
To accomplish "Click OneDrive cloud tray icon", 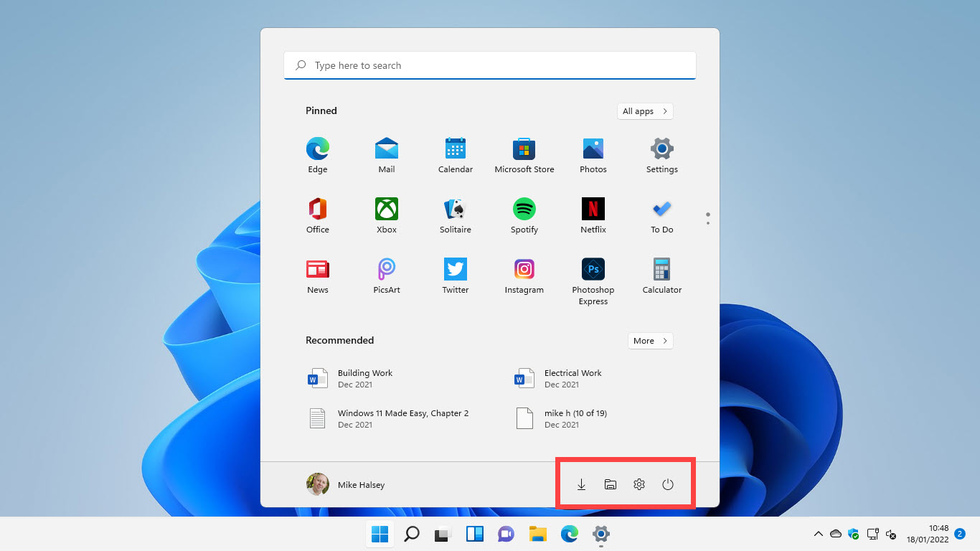I will (x=836, y=534).
